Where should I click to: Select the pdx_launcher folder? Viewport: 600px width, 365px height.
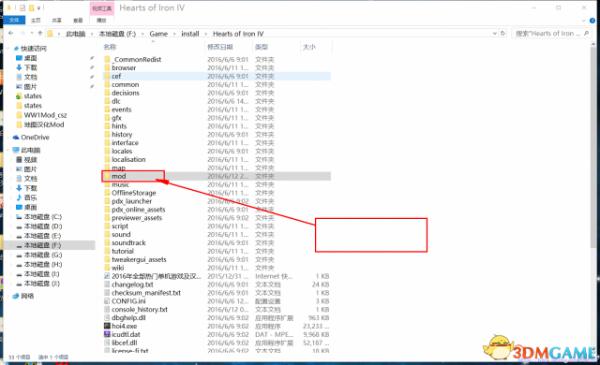point(132,201)
